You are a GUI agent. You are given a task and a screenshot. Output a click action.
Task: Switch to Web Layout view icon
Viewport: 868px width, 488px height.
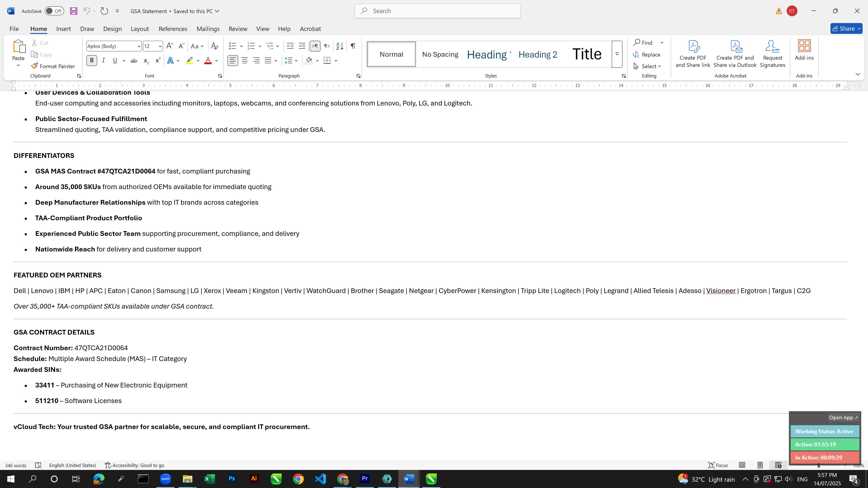click(x=778, y=465)
